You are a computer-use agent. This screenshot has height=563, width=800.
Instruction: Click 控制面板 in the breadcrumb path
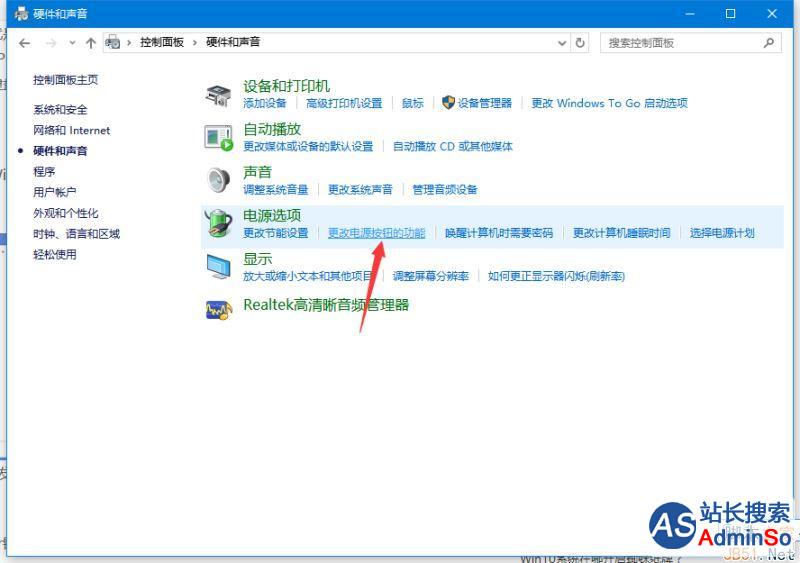pyautogui.click(x=162, y=42)
